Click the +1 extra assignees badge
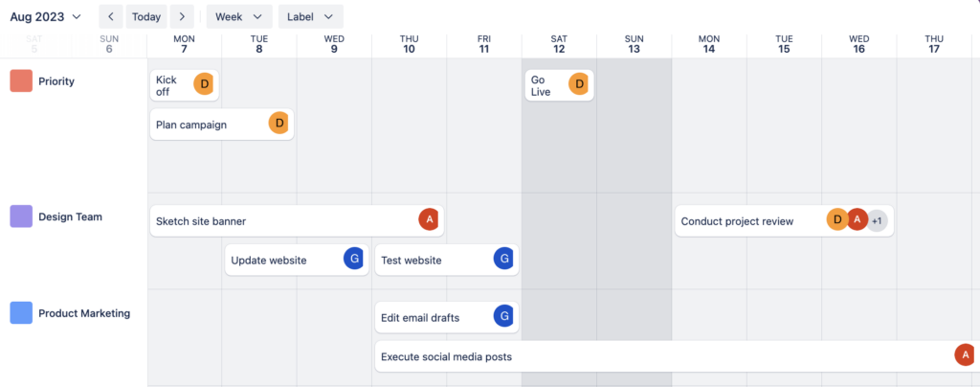Viewport: 980px width, 387px height. click(x=877, y=220)
